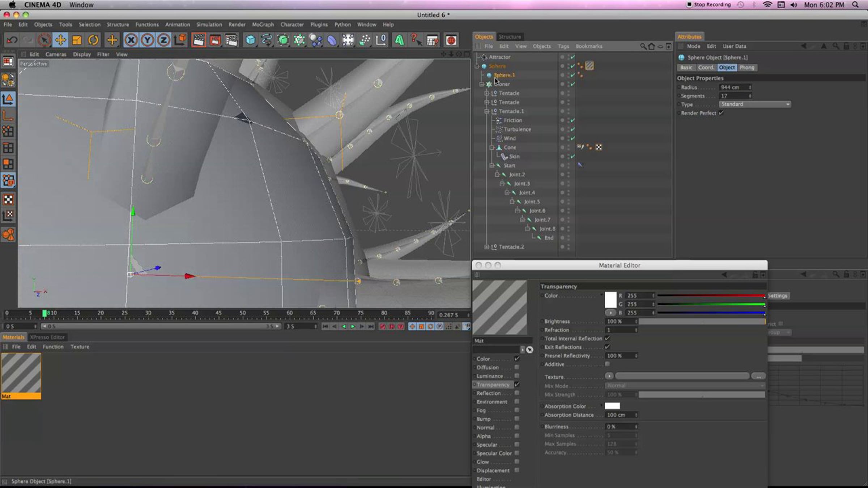Click the Record Active Objects keyframe button
Viewport: 868px width, 488px height.
point(382,326)
